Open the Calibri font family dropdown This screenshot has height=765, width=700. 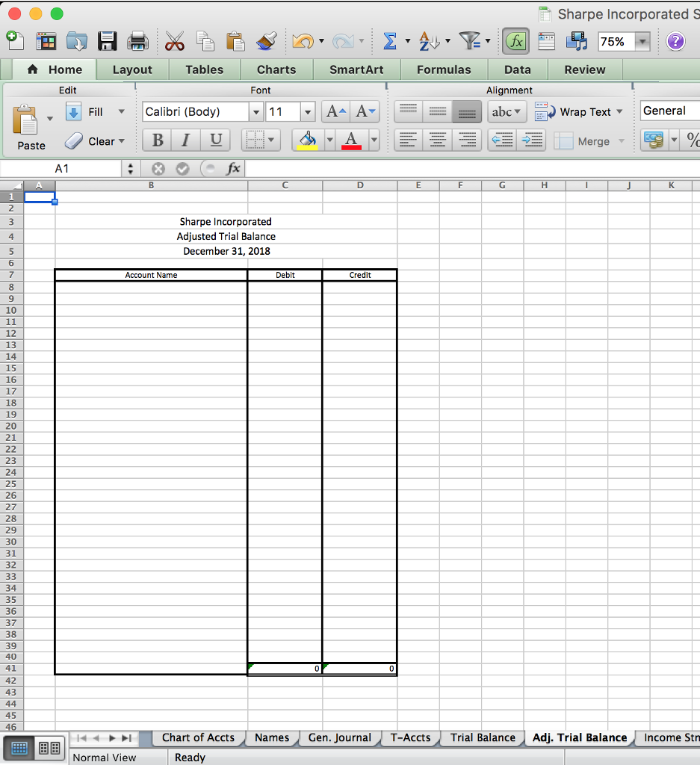click(x=256, y=111)
